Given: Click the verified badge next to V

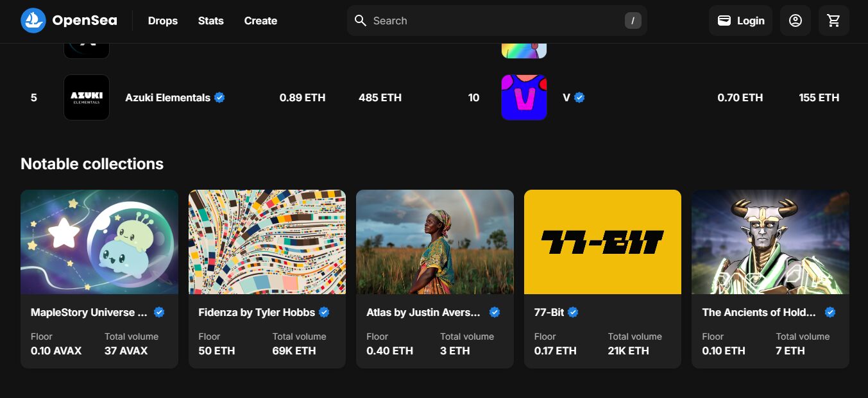Looking at the screenshot, I should pos(579,97).
